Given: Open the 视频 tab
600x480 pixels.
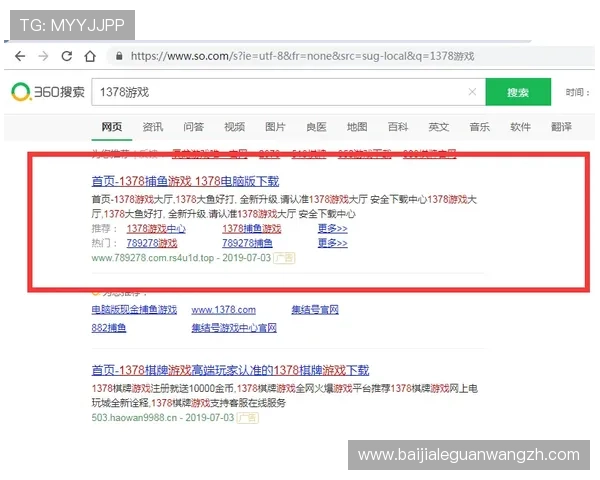Looking at the screenshot, I should coord(234,127).
